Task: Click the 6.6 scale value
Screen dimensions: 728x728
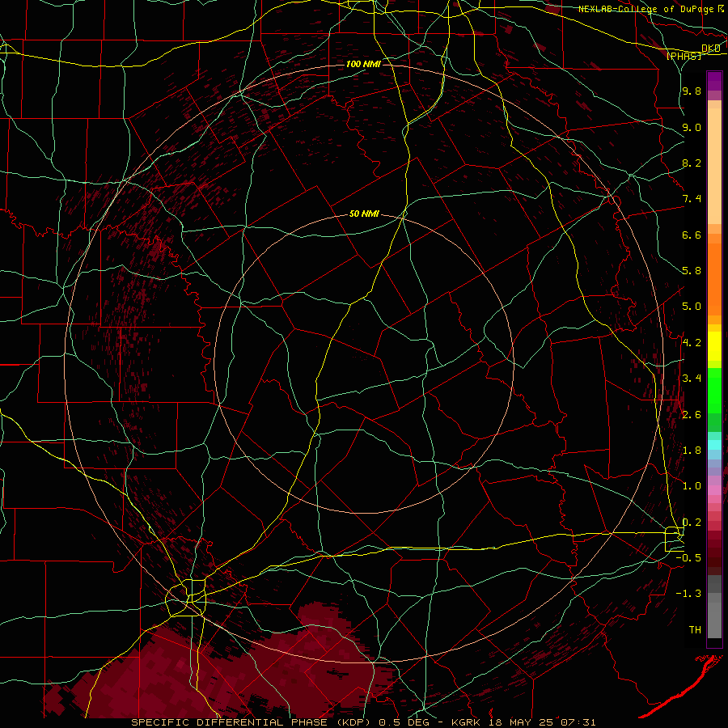Action: [x=692, y=235]
